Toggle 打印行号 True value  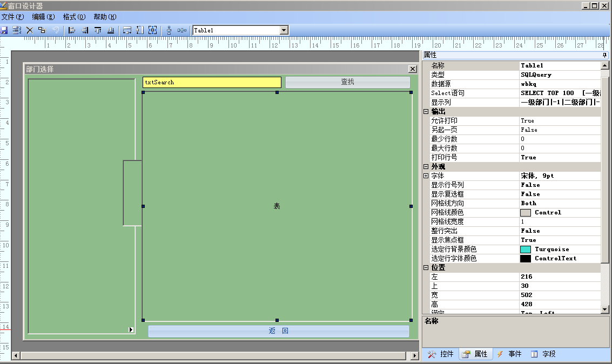(560, 158)
